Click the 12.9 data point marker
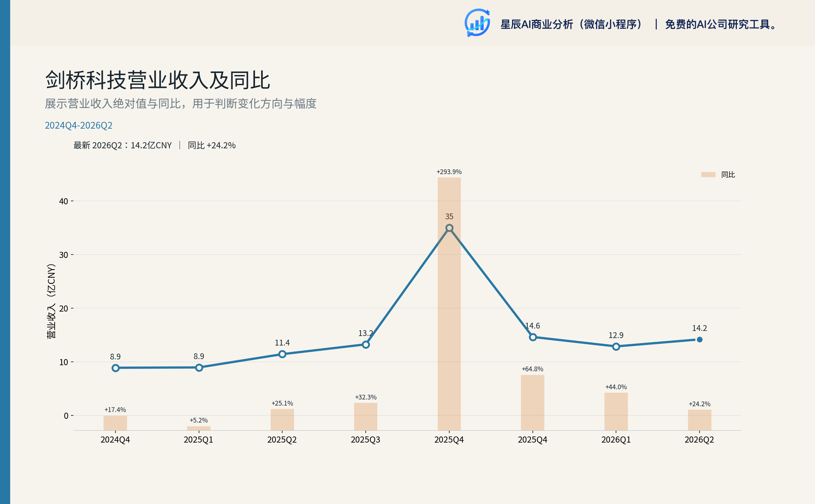Image resolution: width=815 pixels, height=504 pixels. coord(616,347)
